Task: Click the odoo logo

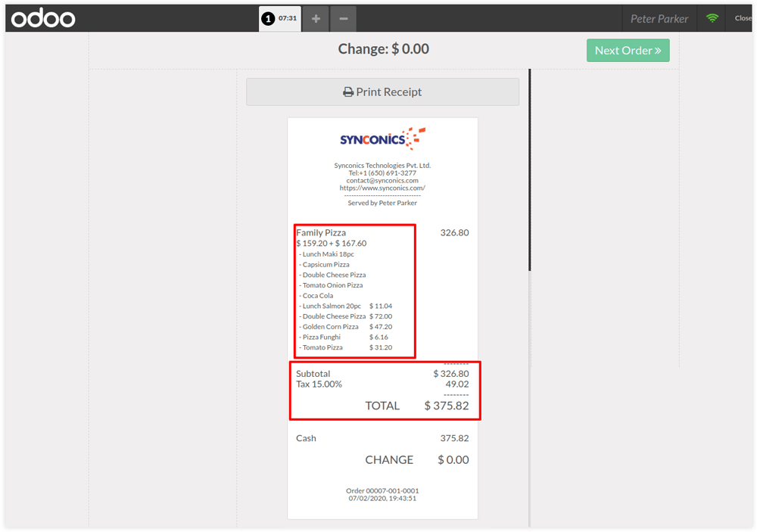Action: tap(43, 18)
